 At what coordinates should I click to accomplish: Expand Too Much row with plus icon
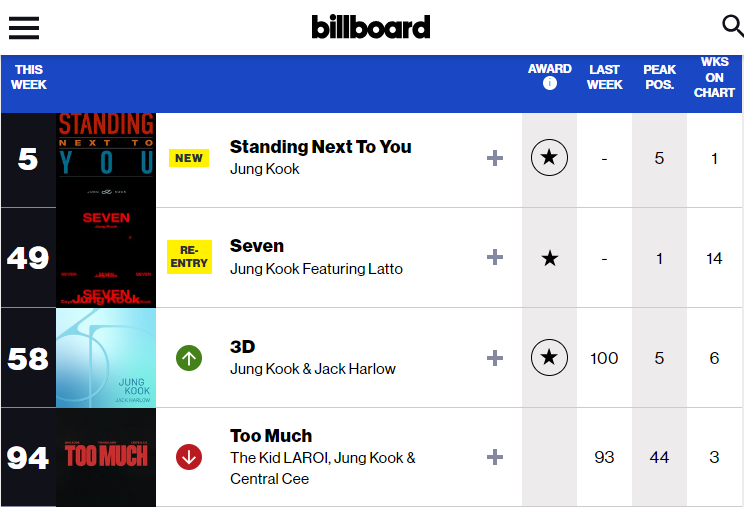tap(494, 457)
